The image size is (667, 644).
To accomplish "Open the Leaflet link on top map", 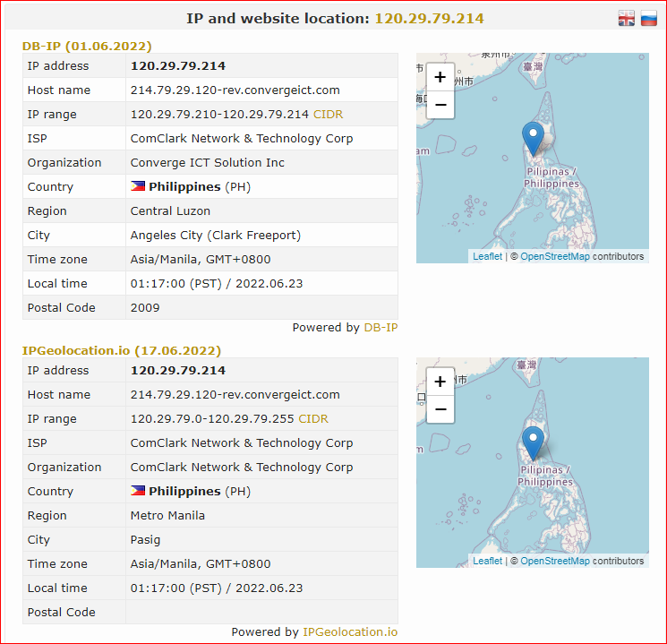I will 487,256.
